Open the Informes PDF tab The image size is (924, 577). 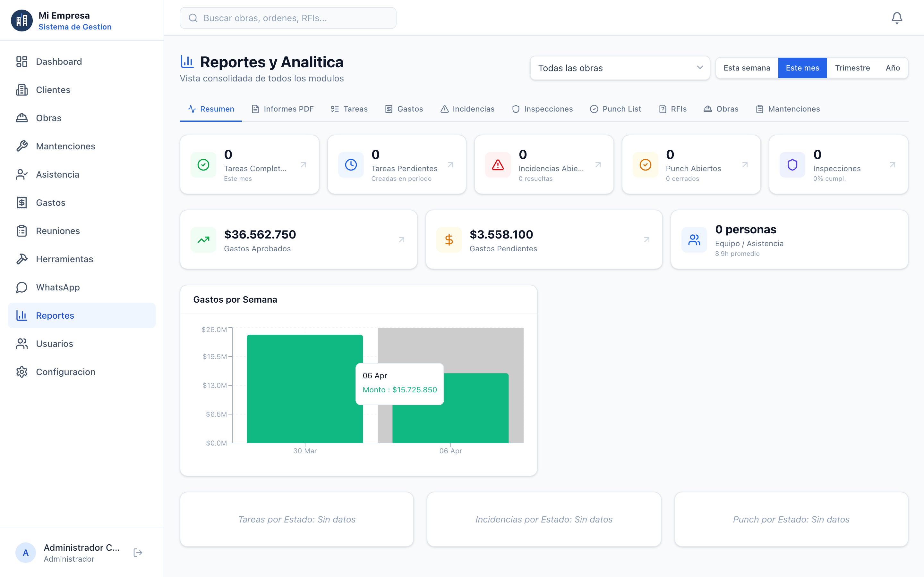coord(283,109)
